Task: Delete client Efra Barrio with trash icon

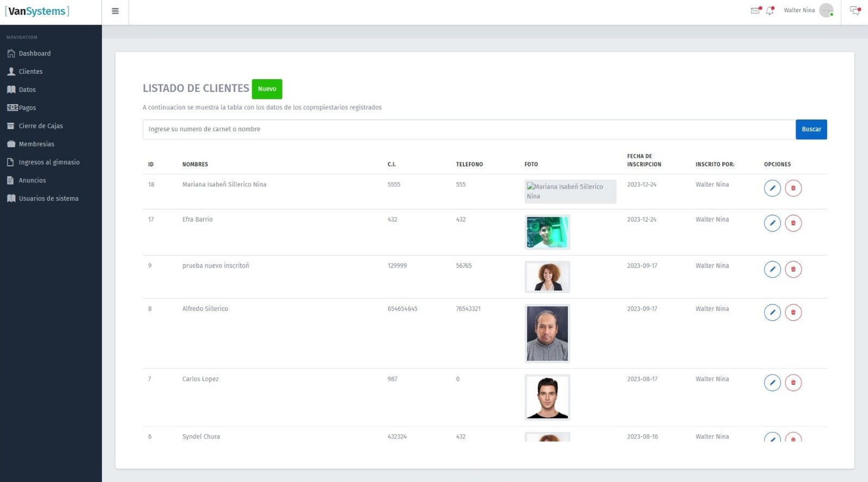Action: 793,223
